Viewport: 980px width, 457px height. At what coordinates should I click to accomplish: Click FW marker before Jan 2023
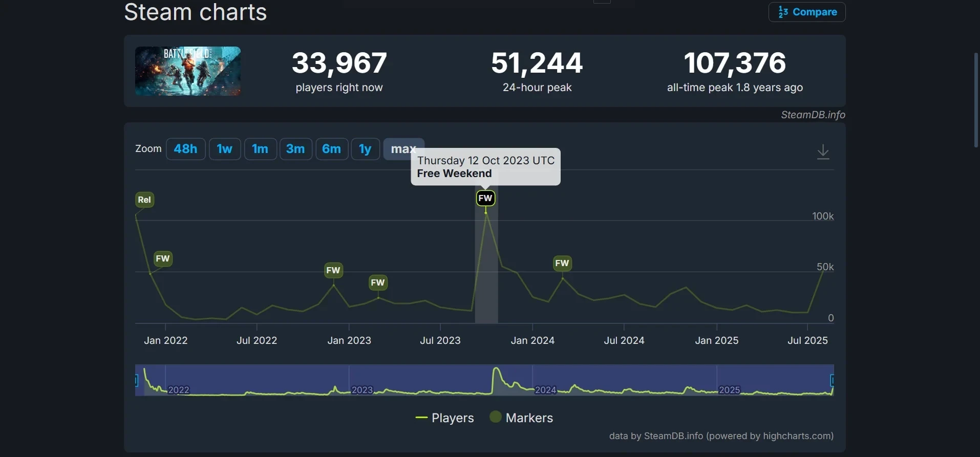333,270
